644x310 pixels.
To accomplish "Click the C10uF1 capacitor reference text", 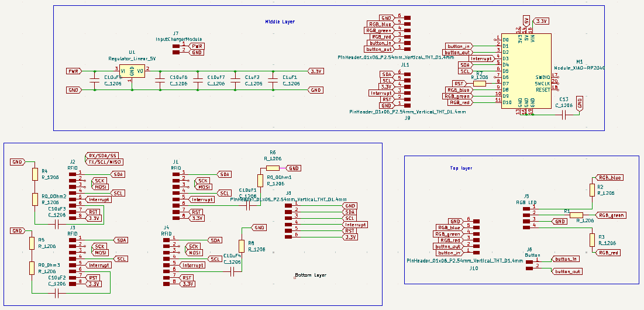I will click(x=247, y=190).
